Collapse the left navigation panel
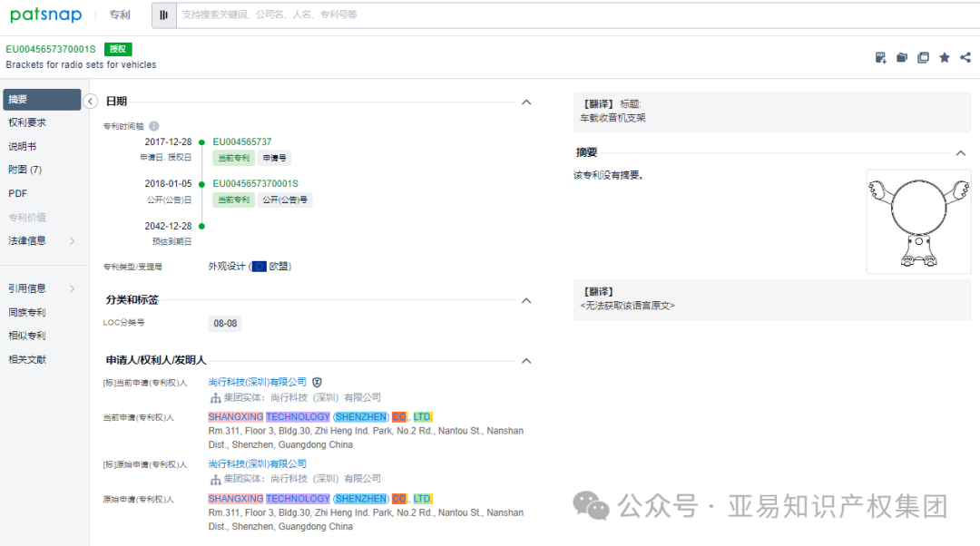 (x=90, y=101)
